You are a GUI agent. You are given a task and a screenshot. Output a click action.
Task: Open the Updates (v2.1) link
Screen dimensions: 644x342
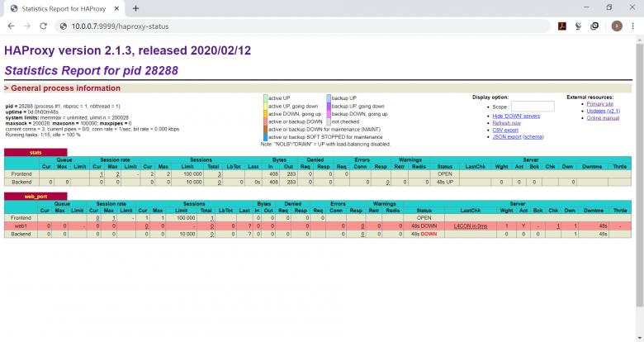point(603,111)
